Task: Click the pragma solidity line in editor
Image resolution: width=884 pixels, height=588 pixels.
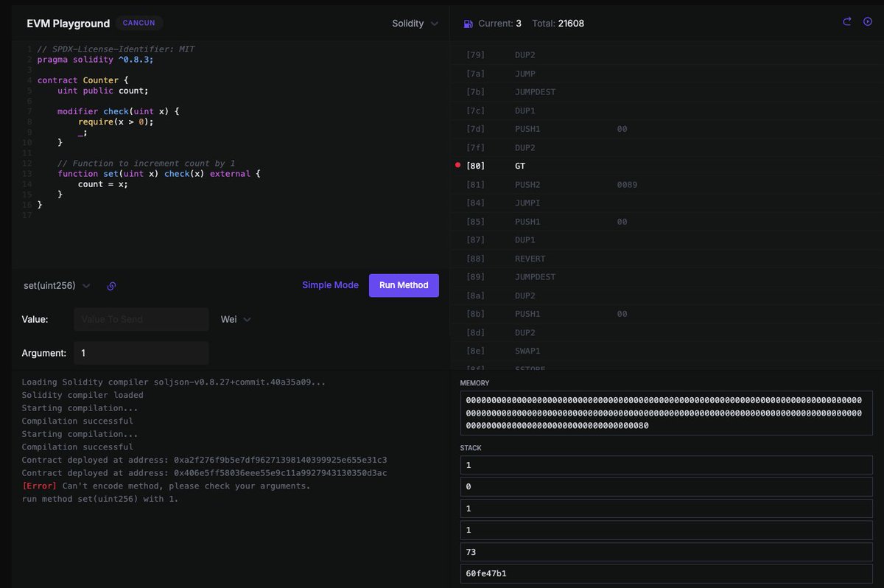Action: [x=96, y=59]
